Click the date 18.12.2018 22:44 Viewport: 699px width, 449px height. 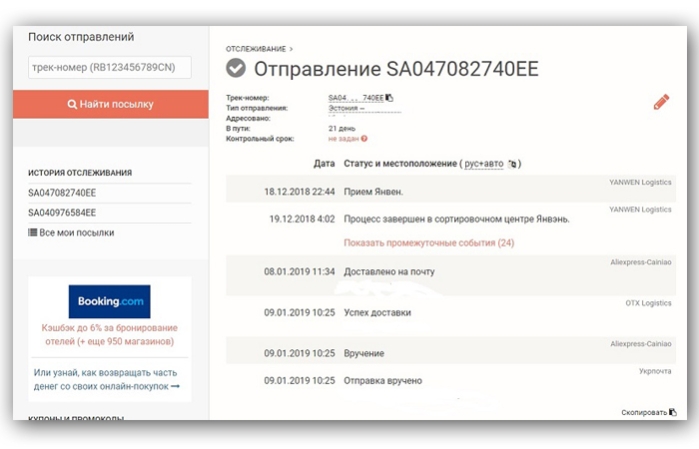(299, 192)
